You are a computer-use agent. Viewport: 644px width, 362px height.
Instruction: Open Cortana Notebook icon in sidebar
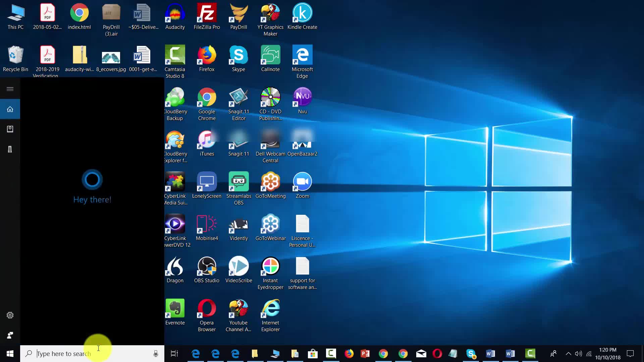(x=10, y=129)
